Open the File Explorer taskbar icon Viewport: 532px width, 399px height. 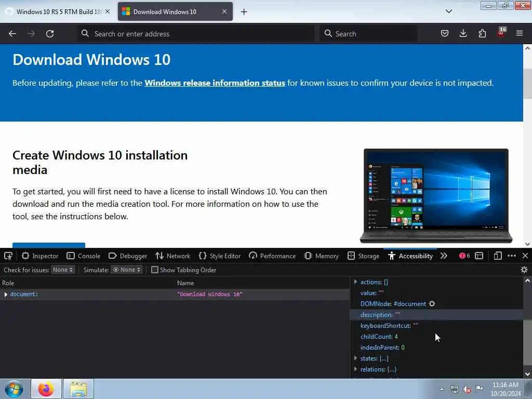click(78, 389)
